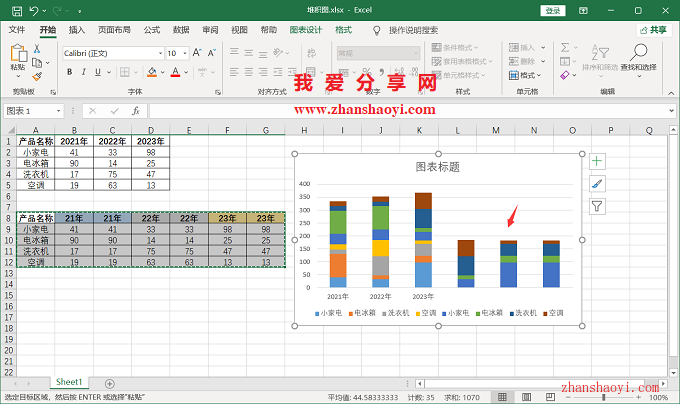Click the Select All corner triangle
The image size is (680, 404).
click(x=11, y=130)
